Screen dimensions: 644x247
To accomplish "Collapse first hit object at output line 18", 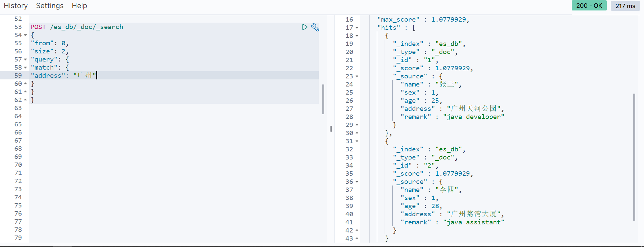I will pos(357,36).
